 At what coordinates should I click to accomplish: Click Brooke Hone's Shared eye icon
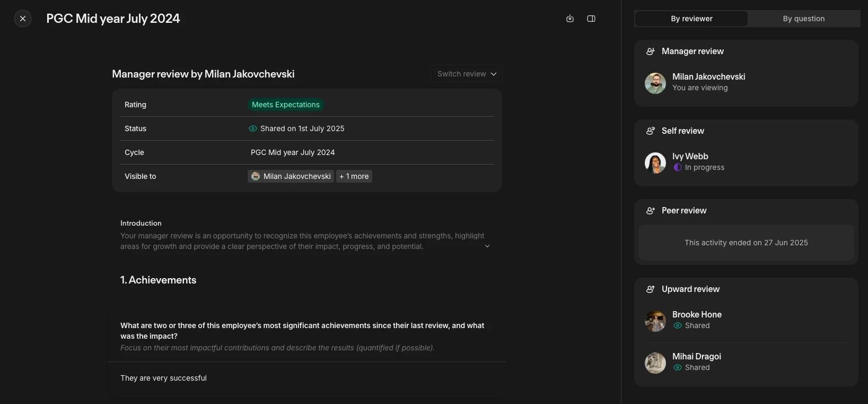[x=678, y=325]
